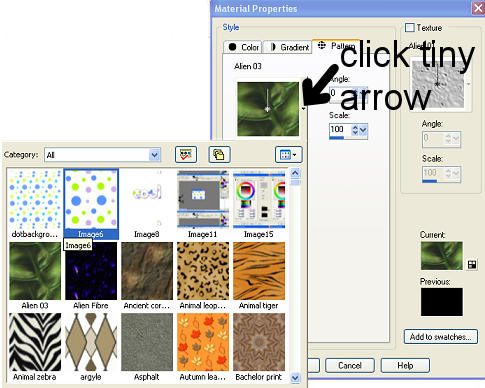Viewport: 485px width, 388px height.
Task: Select the Pattern tab
Action: click(x=335, y=46)
